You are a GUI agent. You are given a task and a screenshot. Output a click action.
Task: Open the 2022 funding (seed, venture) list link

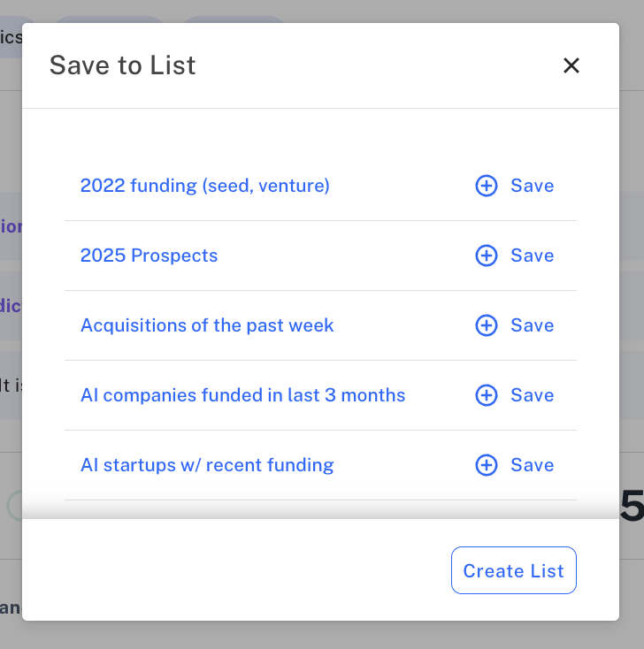click(x=205, y=186)
